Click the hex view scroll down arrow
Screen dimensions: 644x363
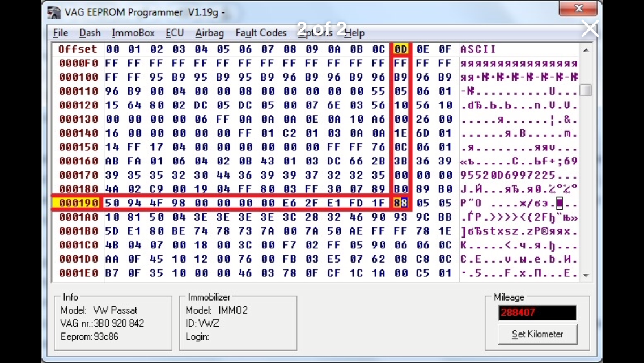click(x=586, y=276)
